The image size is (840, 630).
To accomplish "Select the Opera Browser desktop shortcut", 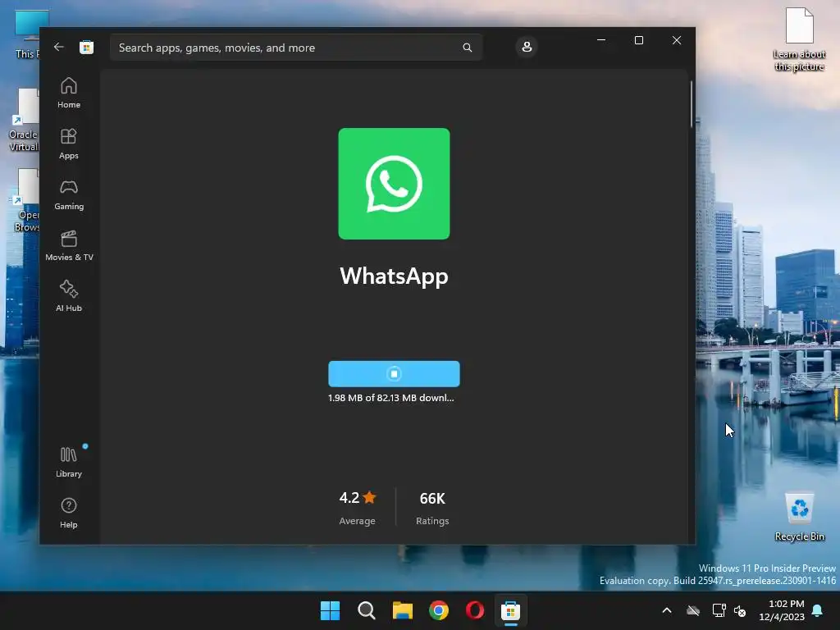I will [x=26, y=201].
